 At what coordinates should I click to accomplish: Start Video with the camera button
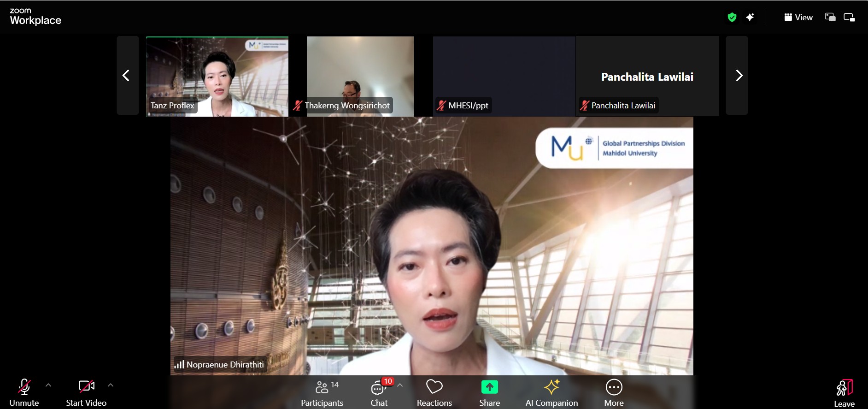86,392
